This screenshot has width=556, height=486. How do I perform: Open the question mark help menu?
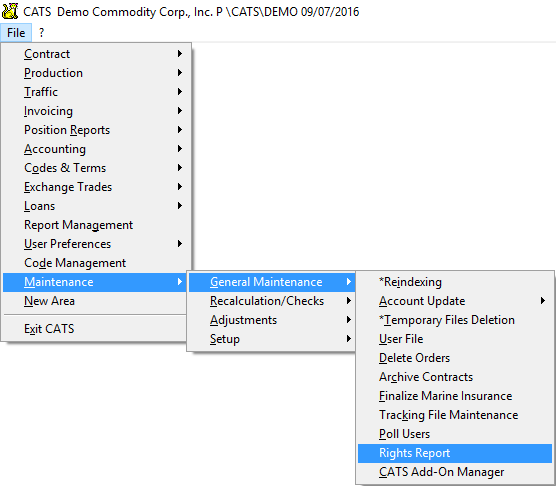41,33
